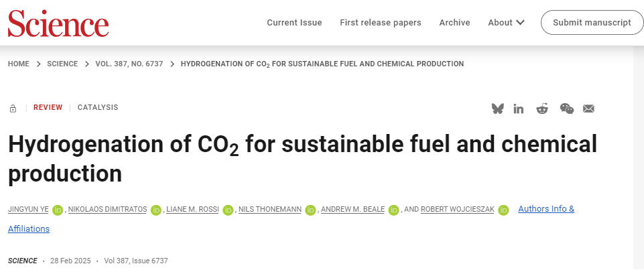
Task: Click the access lock icon
Action: point(13,109)
